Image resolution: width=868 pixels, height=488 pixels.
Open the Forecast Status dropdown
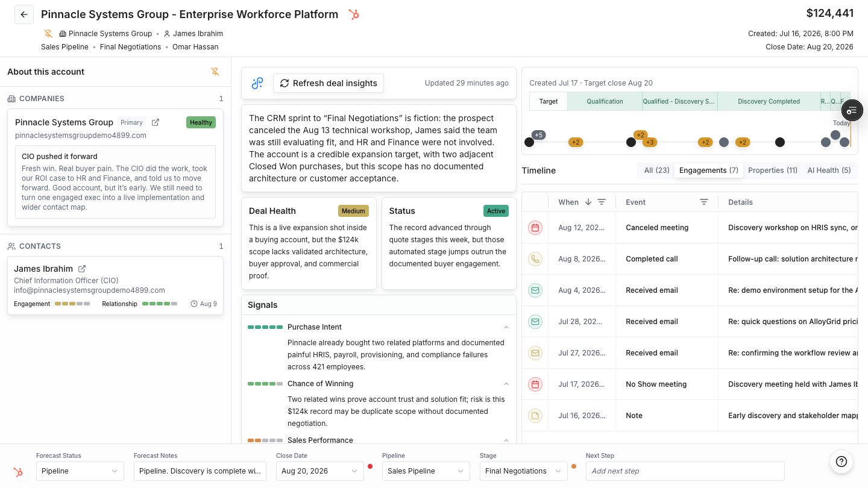(x=80, y=471)
